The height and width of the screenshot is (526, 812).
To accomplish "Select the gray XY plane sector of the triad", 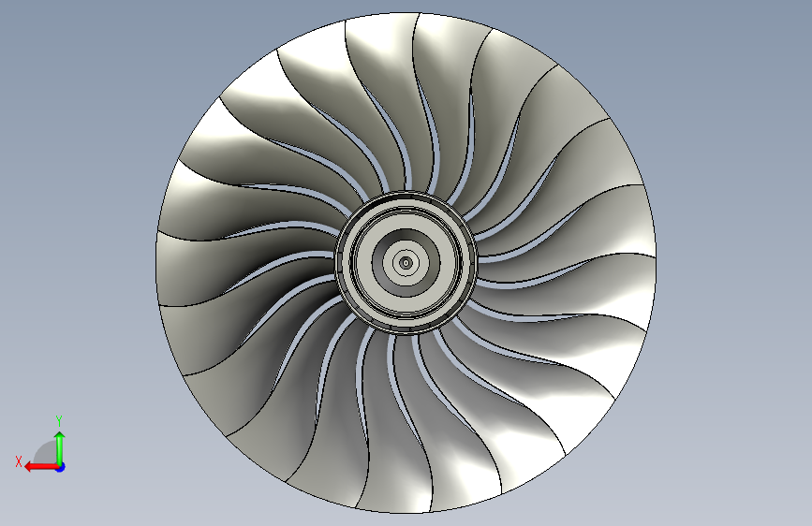I will (x=46, y=454).
